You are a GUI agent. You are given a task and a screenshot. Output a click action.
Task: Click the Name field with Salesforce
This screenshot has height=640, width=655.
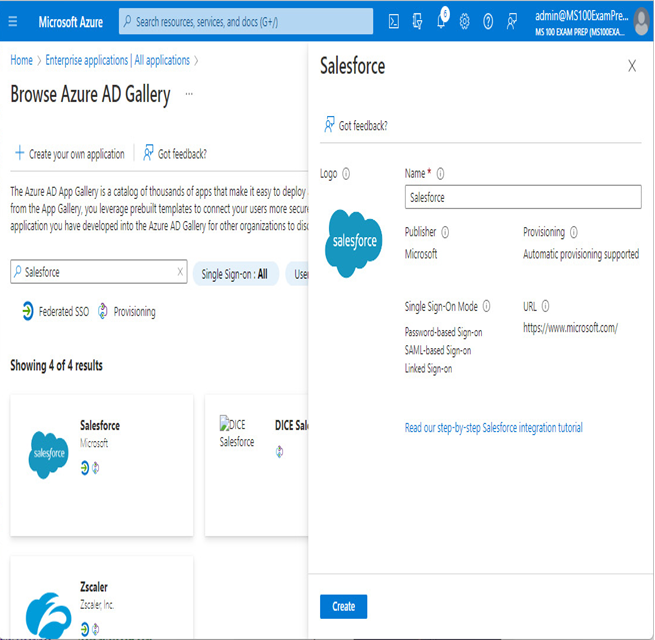pyautogui.click(x=523, y=197)
